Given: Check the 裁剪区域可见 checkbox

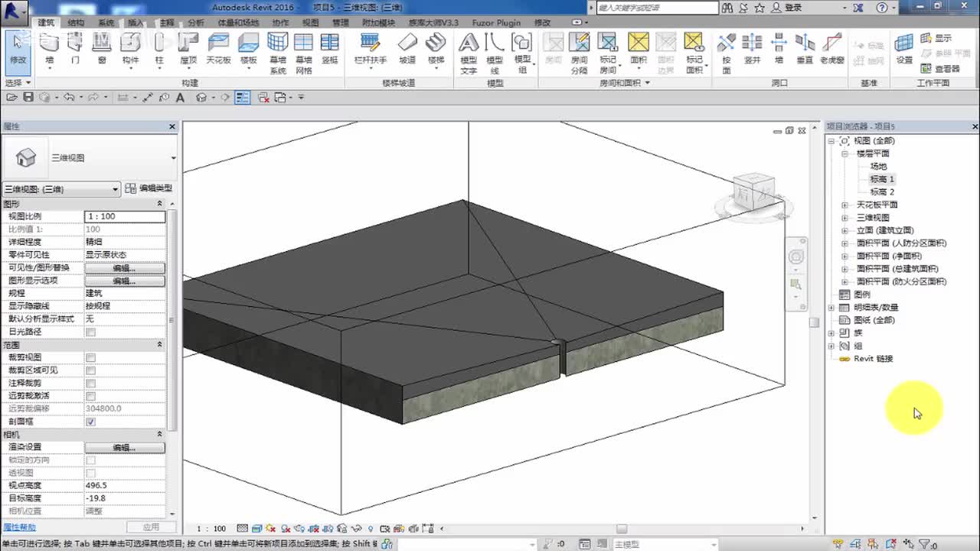Looking at the screenshot, I should 91,370.
